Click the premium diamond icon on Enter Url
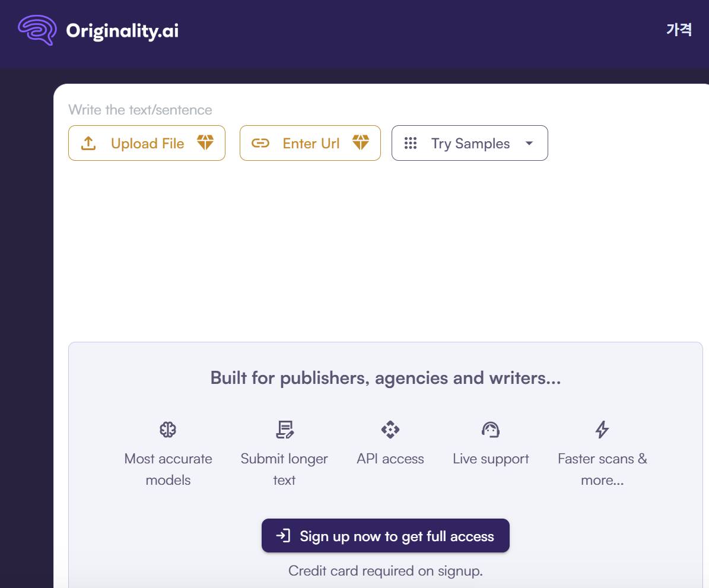Image resolution: width=709 pixels, height=588 pixels. pyautogui.click(x=360, y=142)
